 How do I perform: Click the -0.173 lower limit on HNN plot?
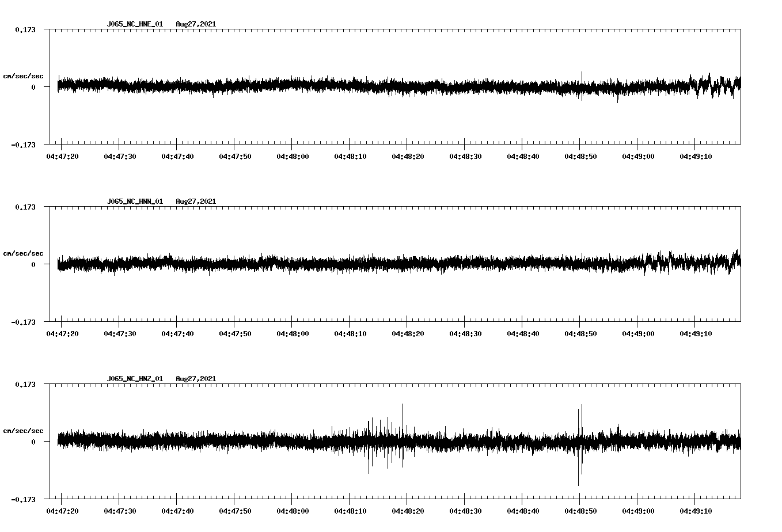[x=23, y=322]
